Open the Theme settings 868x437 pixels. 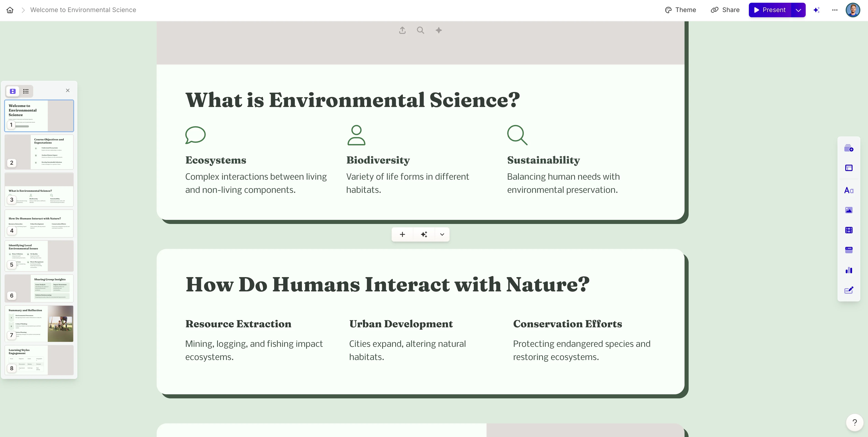pyautogui.click(x=680, y=10)
